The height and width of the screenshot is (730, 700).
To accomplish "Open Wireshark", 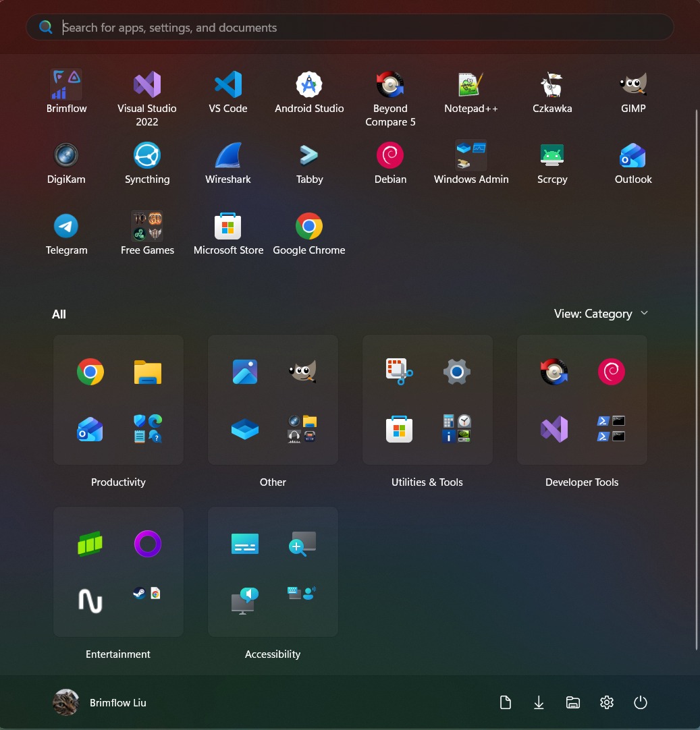I will pos(227,163).
